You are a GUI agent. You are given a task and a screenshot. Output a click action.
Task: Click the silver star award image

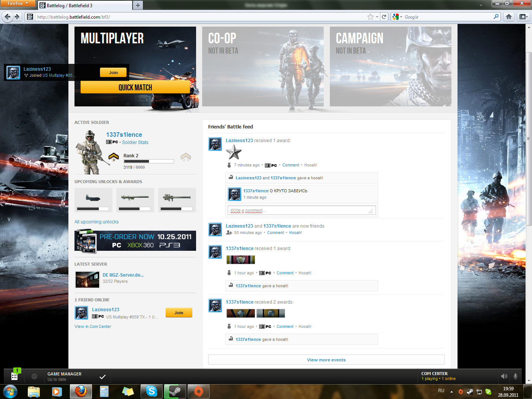coord(234,152)
